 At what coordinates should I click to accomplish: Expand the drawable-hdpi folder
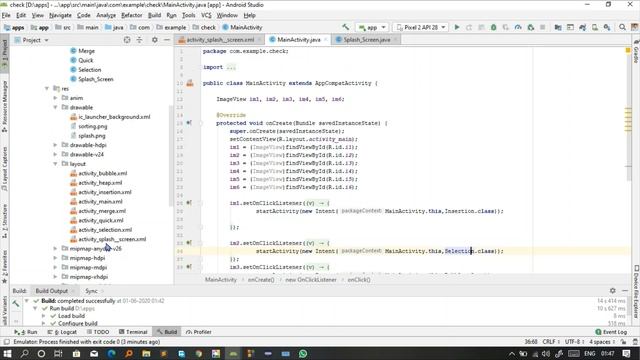[56, 145]
